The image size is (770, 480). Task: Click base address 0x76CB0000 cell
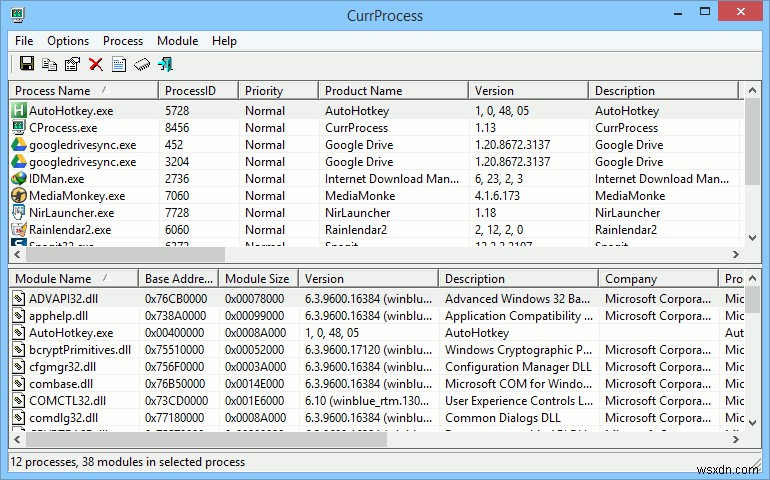(x=176, y=299)
